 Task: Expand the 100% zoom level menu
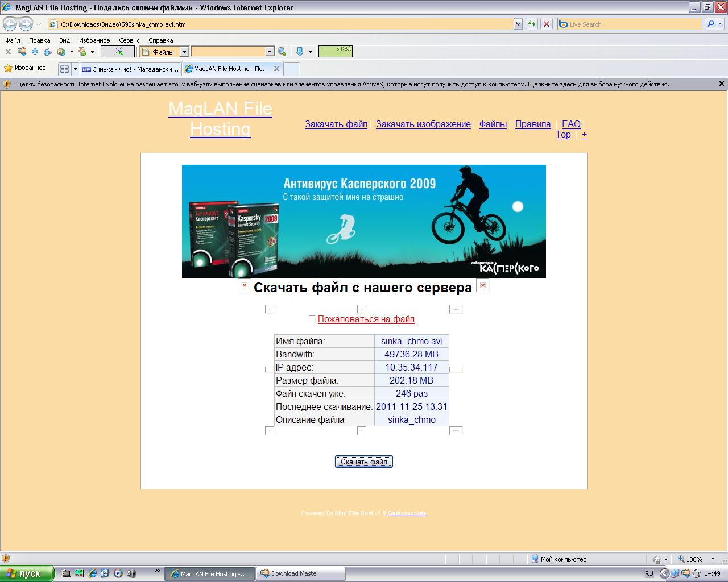(709, 559)
